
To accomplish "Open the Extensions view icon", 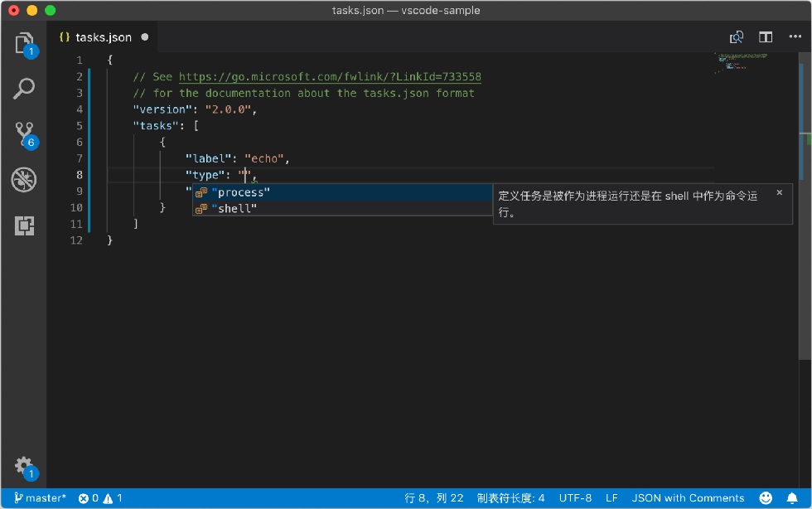I will (24, 225).
